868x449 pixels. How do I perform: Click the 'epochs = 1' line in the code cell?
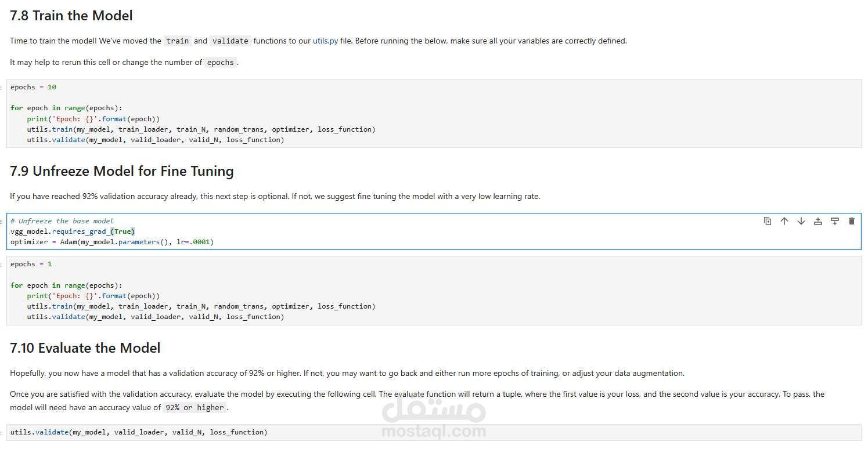click(x=31, y=264)
